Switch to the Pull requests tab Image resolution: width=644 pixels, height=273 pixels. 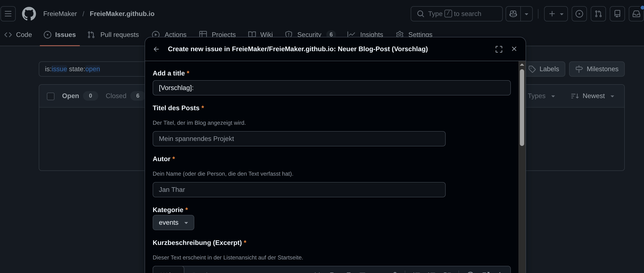113,35
